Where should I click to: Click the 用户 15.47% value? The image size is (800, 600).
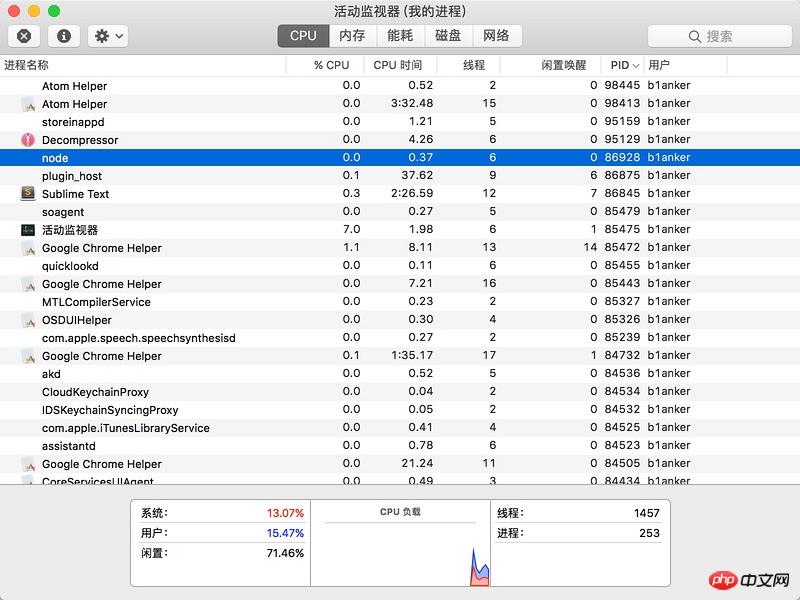tap(285, 533)
